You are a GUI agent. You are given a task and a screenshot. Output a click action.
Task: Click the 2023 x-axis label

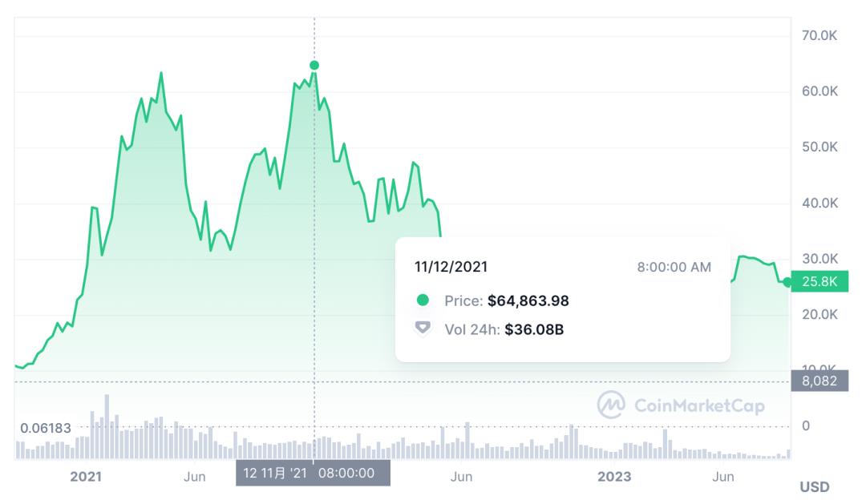[x=614, y=477]
